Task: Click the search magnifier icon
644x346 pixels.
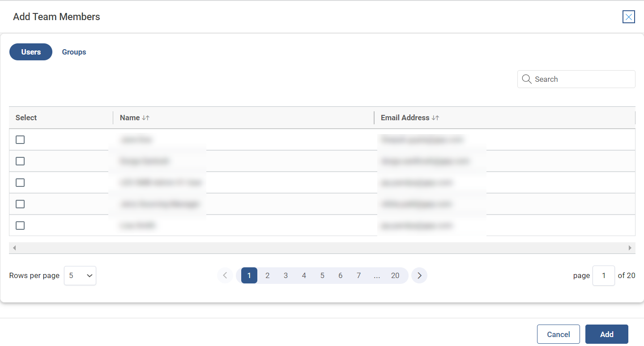Action: (x=527, y=79)
